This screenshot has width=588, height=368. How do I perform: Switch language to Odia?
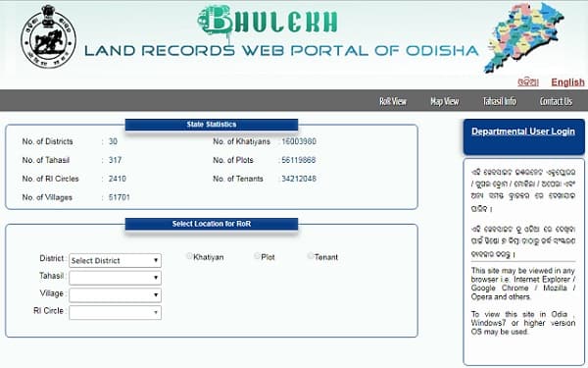pos(528,82)
